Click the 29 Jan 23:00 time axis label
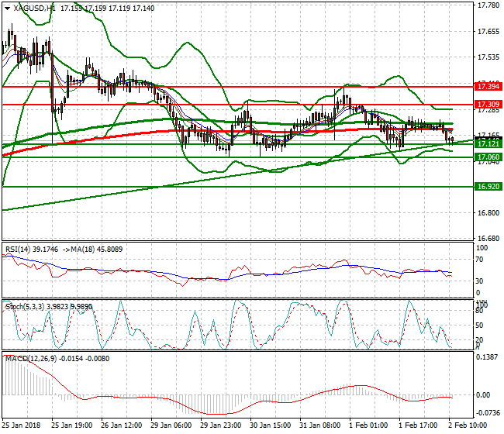Screen dimensions: 504x434 pos(220,425)
